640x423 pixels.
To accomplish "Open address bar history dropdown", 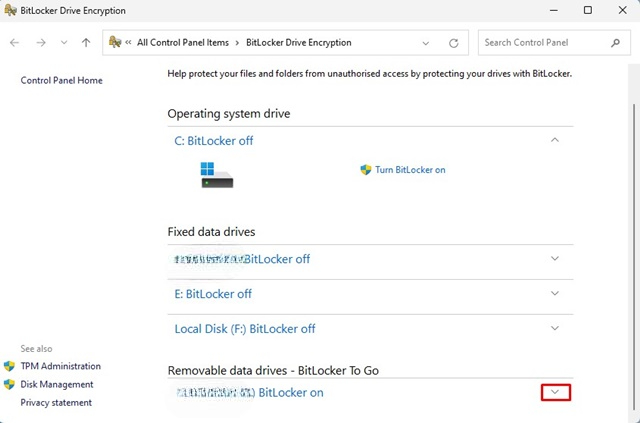I will (x=426, y=43).
